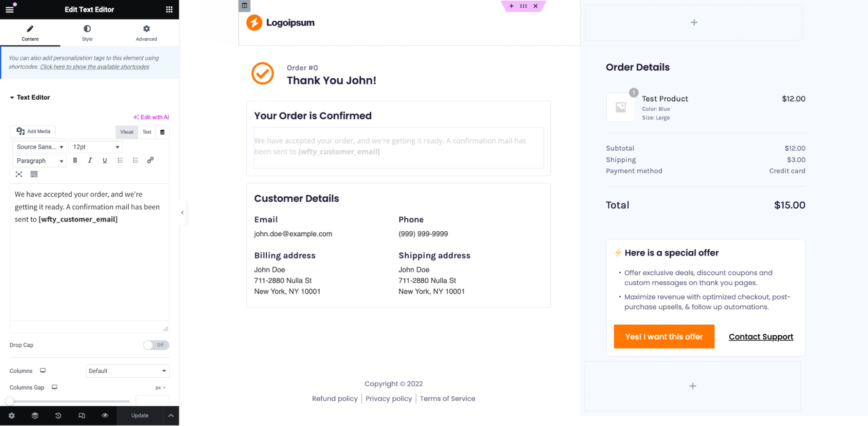The height and width of the screenshot is (426, 868).
Task: Open the hamburger menu in panel header
Action: pyautogui.click(x=10, y=9)
